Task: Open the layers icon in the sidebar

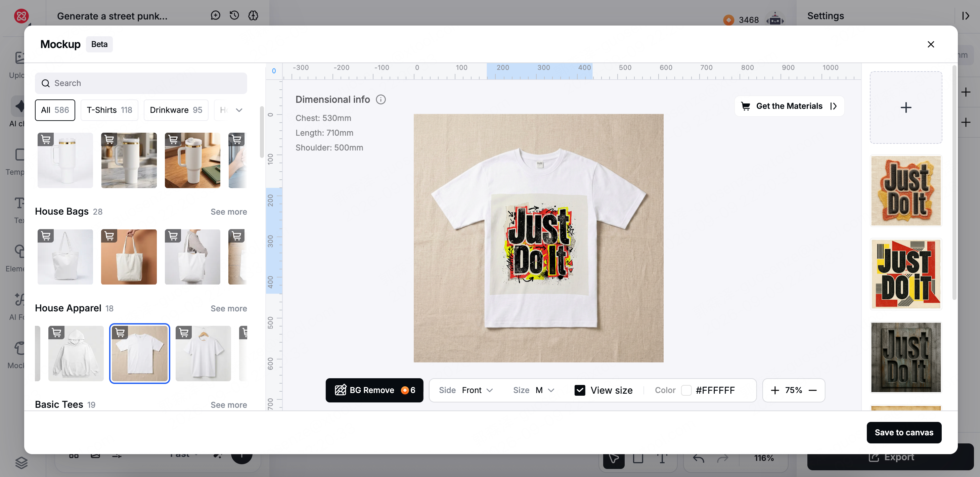Action: [21, 463]
